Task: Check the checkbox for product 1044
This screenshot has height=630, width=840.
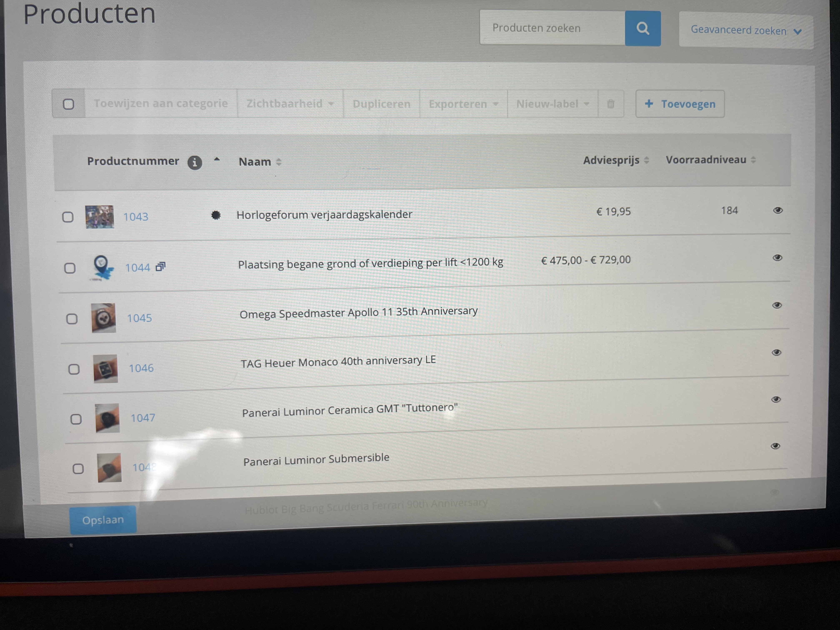Action: click(70, 268)
